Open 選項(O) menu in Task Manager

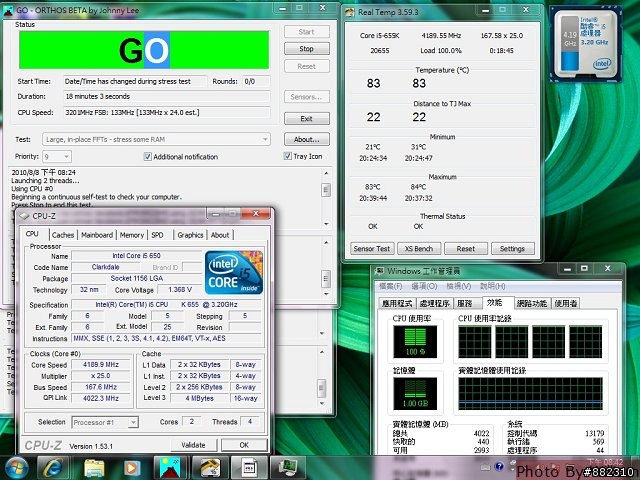click(x=424, y=286)
